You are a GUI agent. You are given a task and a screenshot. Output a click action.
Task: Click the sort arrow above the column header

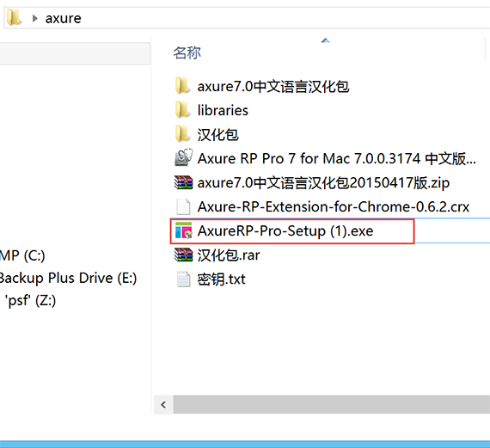[326, 40]
